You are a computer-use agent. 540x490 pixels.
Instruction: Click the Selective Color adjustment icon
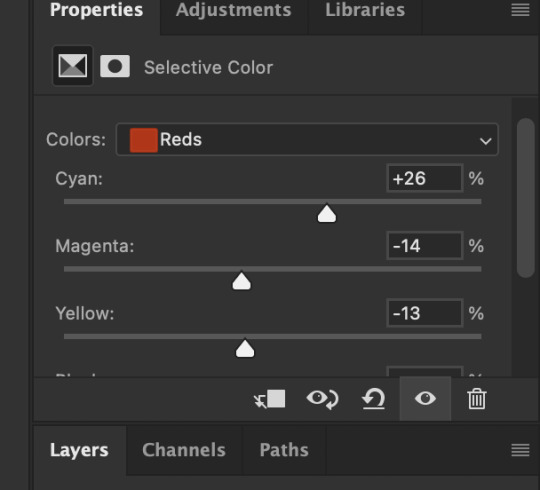[x=73, y=65]
